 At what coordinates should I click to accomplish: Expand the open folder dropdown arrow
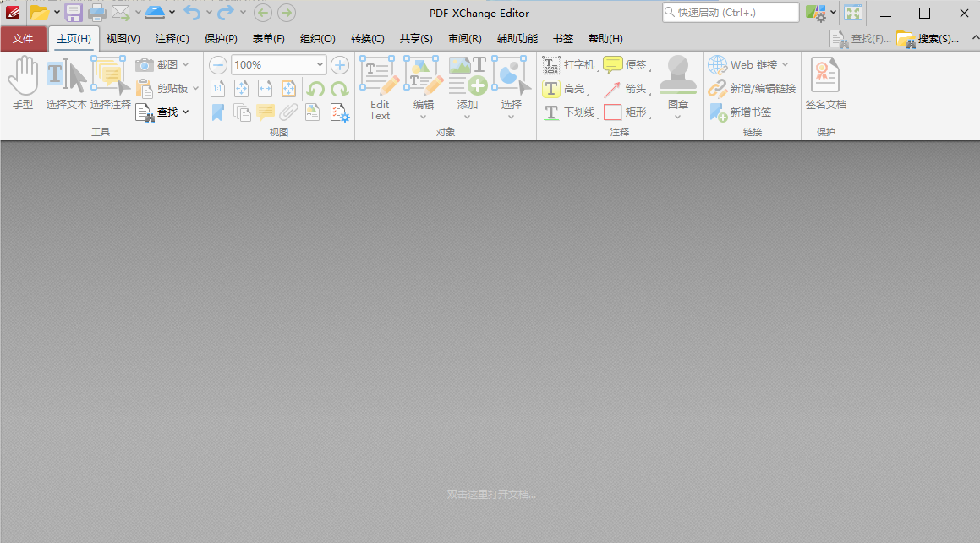[x=57, y=13]
